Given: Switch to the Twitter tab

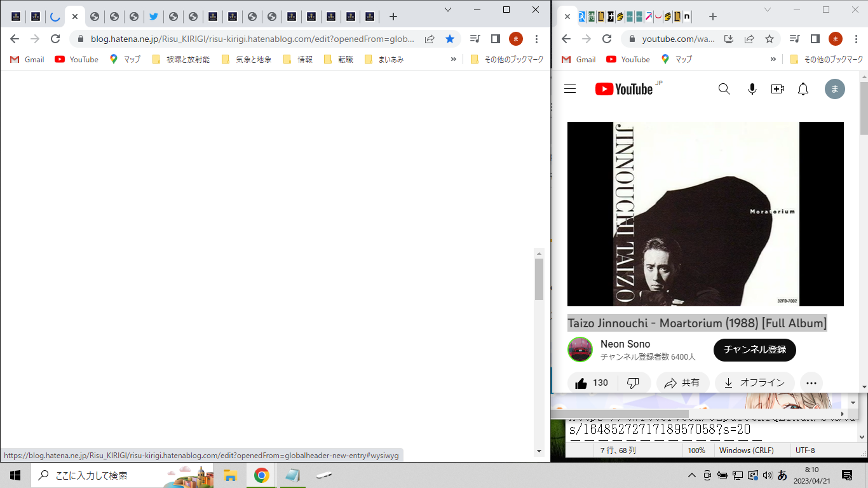Looking at the screenshot, I should (x=153, y=17).
